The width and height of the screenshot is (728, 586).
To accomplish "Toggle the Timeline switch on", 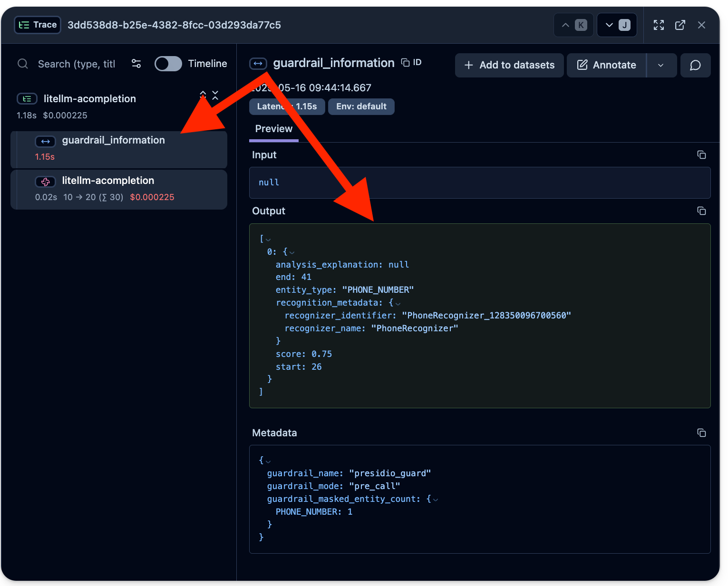I will pyautogui.click(x=168, y=64).
